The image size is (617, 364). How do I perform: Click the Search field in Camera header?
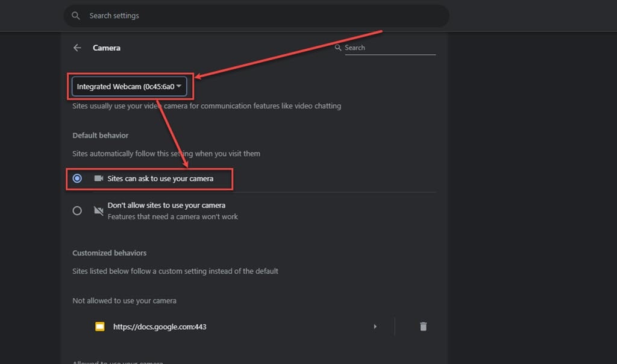(390, 48)
